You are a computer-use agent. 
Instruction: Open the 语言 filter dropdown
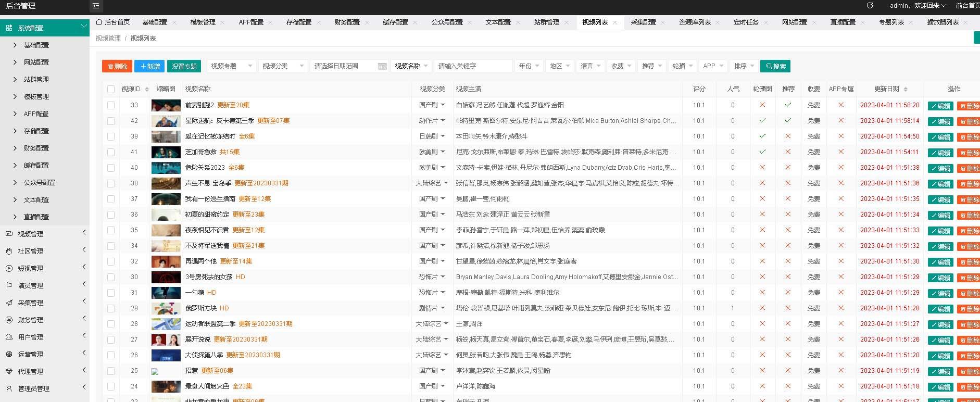click(590, 66)
